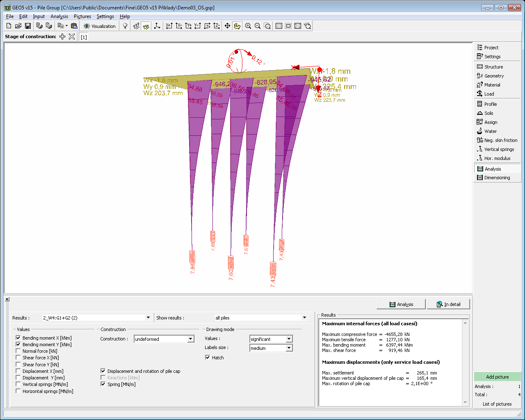The width and height of the screenshot is (525, 420).
Task: Click the zoom out magnifier icon
Action: [258, 26]
